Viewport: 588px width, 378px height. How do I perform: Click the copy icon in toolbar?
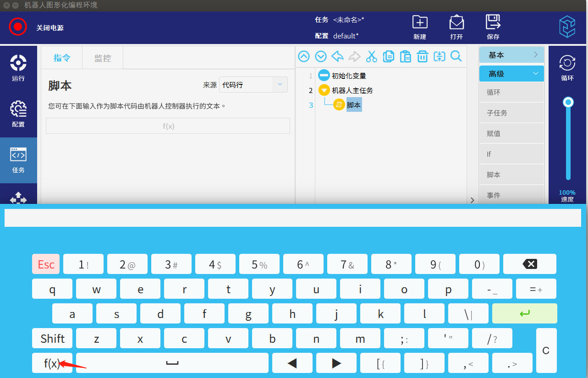click(x=389, y=56)
